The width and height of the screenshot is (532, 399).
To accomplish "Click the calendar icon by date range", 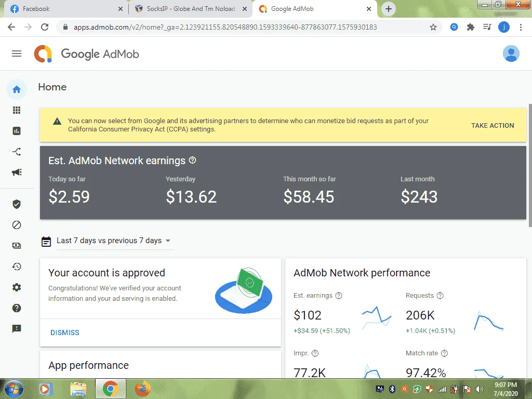I will tap(46, 241).
